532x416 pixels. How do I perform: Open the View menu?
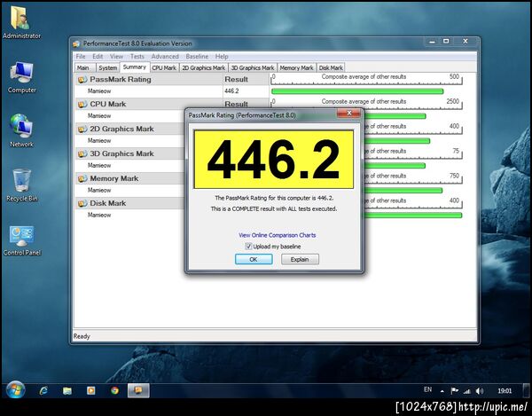116,57
